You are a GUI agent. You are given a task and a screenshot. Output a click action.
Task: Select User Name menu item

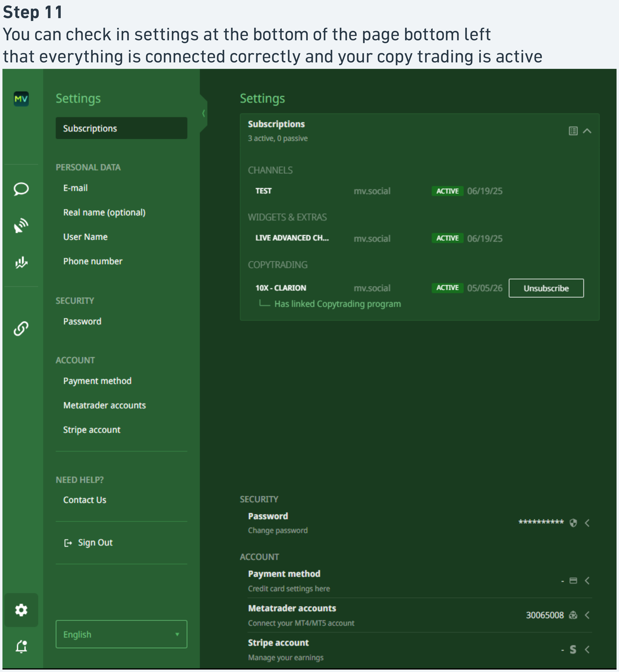[85, 237]
